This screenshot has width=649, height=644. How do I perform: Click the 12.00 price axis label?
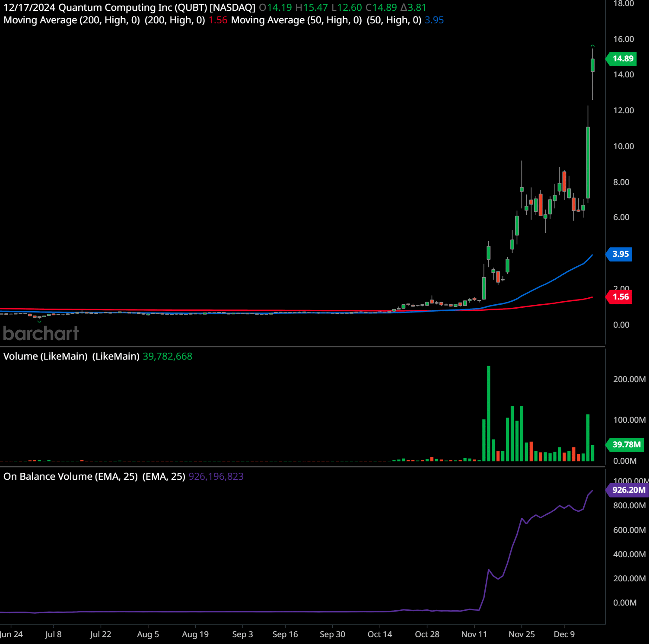pos(624,111)
